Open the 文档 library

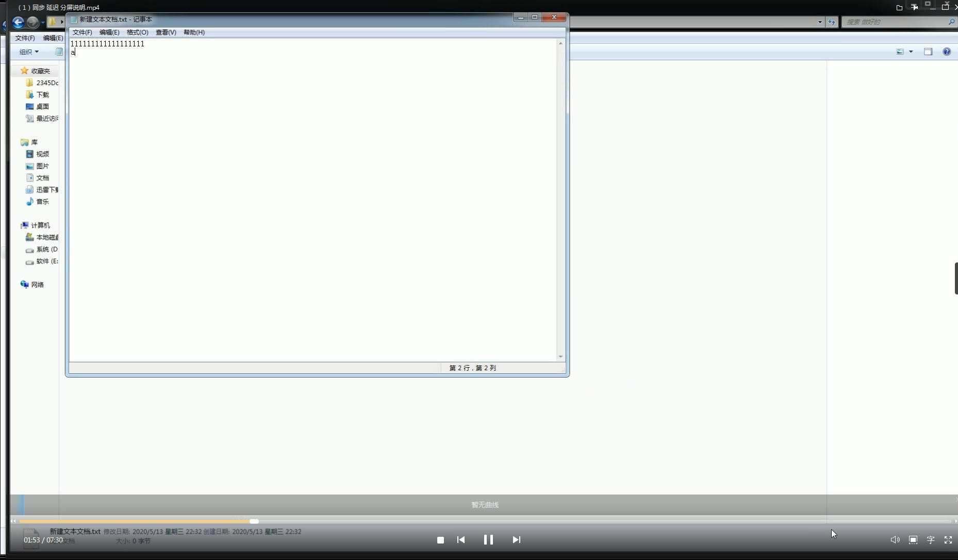pyautogui.click(x=42, y=177)
